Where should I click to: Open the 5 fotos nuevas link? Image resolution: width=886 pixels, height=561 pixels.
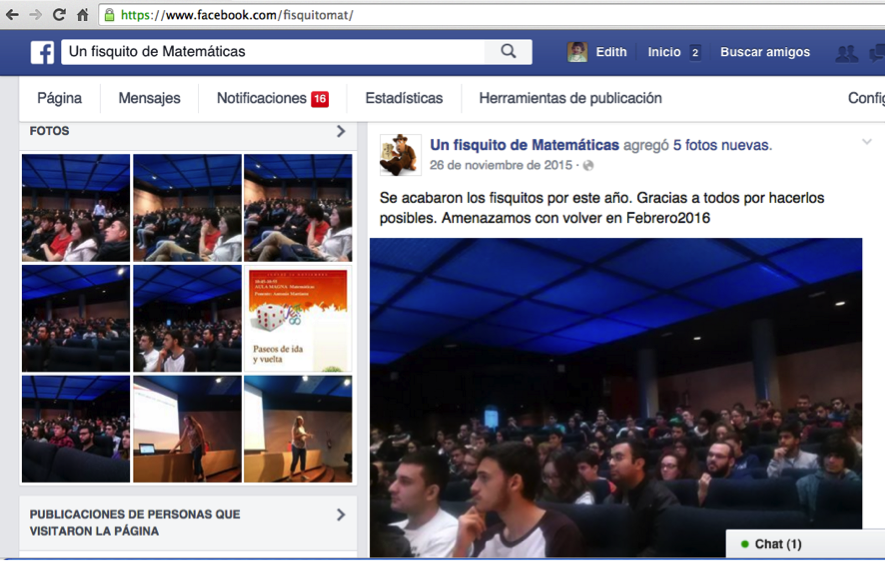(x=722, y=145)
